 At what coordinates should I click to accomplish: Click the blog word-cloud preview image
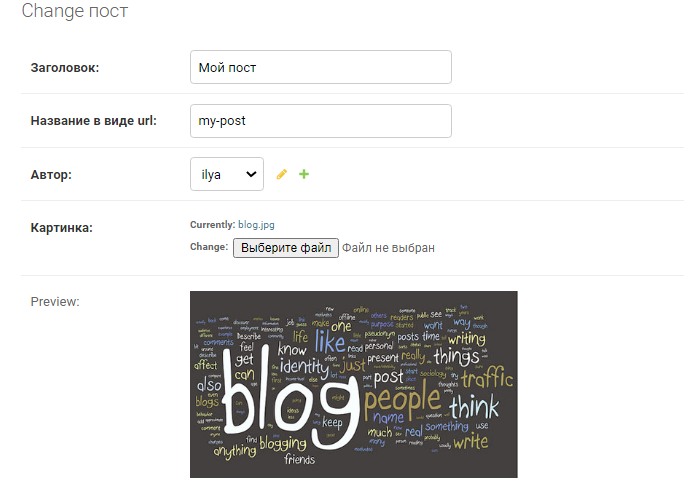click(x=354, y=384)
